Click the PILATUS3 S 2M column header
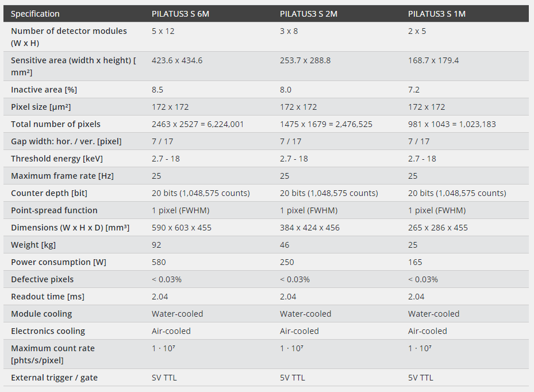Screen dimensions: 534x392 pyautogui.click(x=308, y=14)
